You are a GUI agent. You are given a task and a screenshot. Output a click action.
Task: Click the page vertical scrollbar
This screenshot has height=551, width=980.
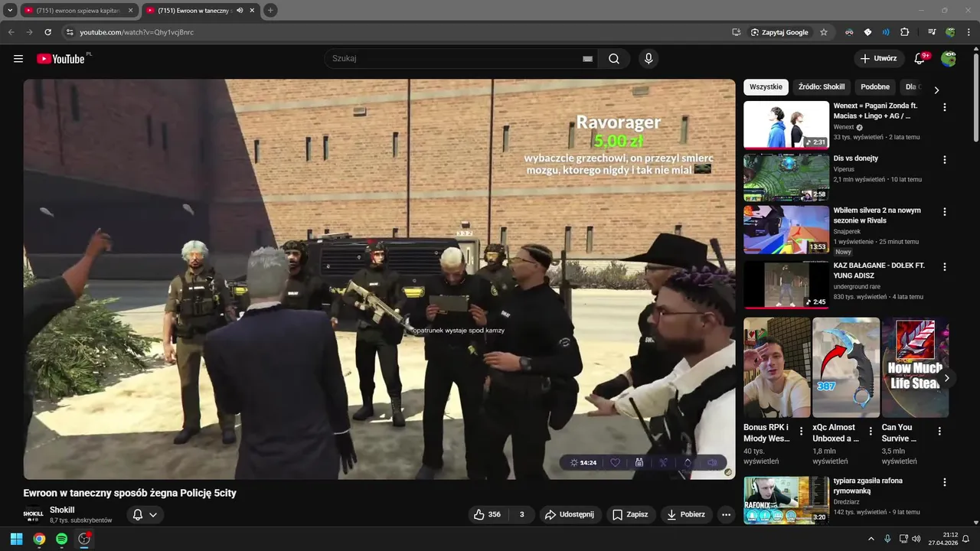[975, 96]
